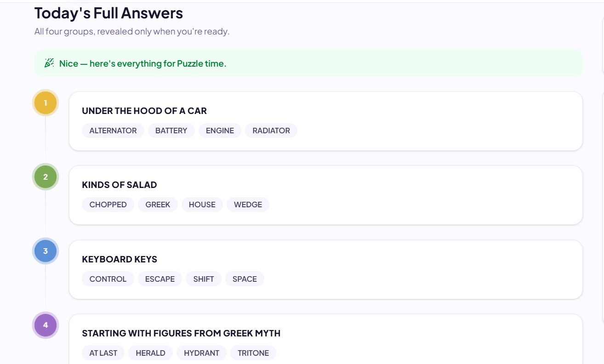Click the KEYBOARD KEYS group heading
The image size is (604, 364).
click(120, 259)
